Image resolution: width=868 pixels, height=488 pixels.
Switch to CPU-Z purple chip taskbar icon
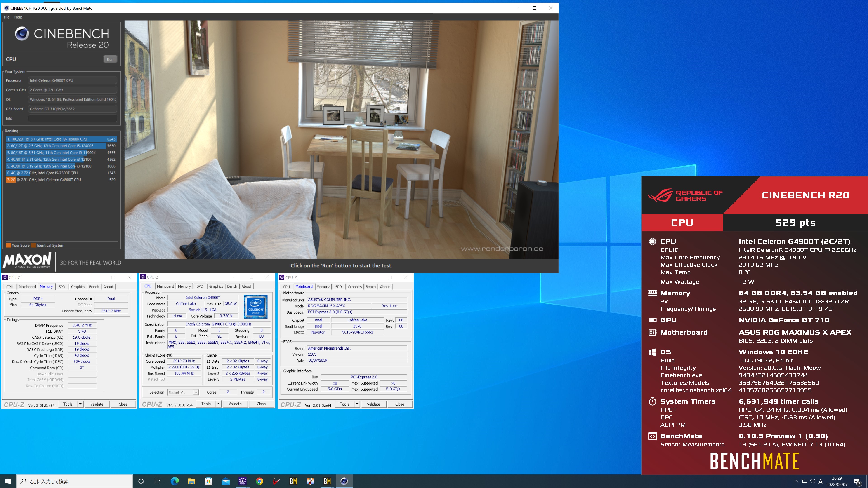[x=243, y=481]
